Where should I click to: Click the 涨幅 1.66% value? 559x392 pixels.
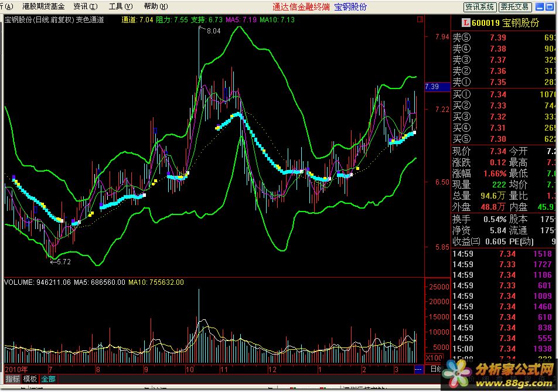pos(495,173)
